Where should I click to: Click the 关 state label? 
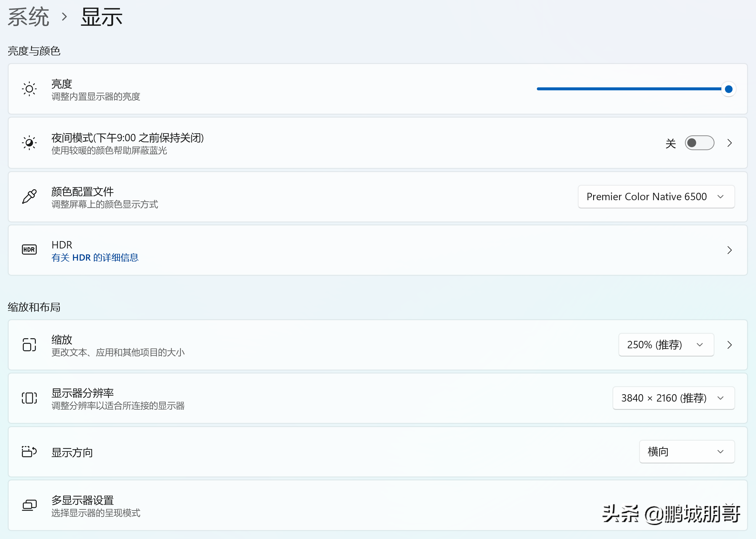pyautogui.click(x=671, y=143)
